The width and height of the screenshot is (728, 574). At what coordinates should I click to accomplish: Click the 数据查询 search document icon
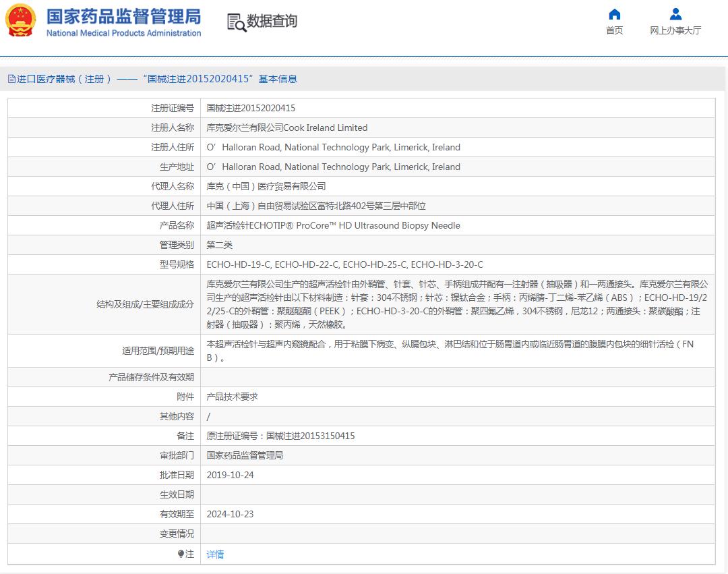pos(237,22)
